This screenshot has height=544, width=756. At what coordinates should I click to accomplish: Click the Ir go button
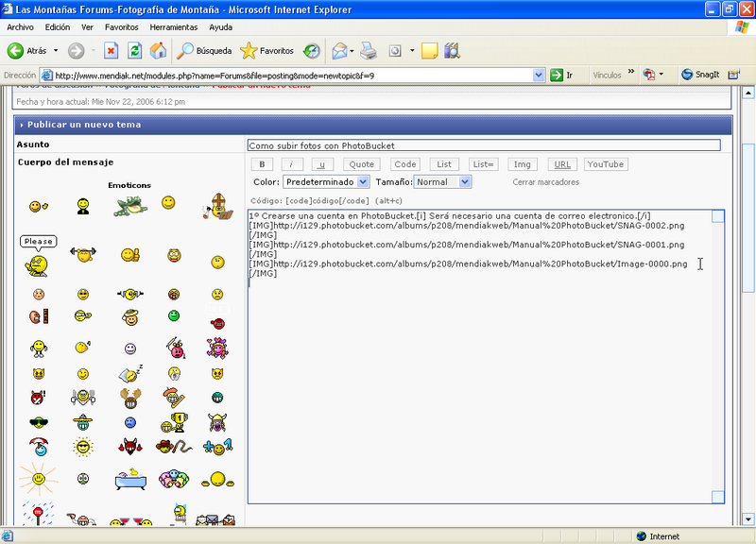pos(562,76)
